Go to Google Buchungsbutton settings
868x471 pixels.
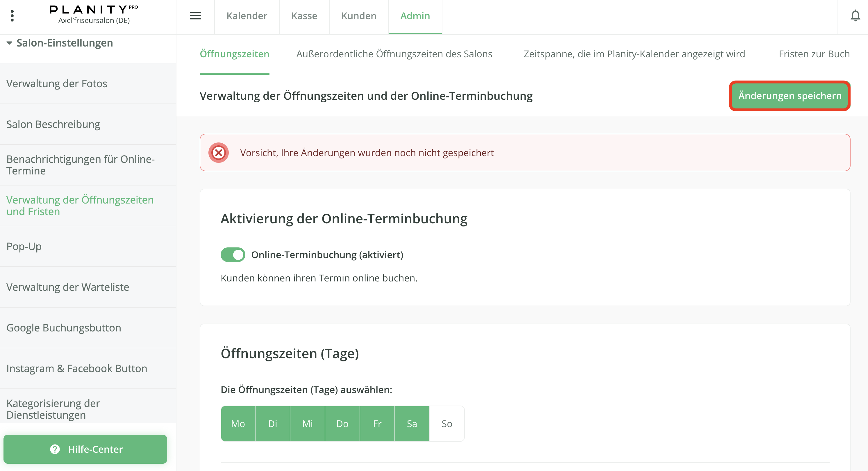[x=64, y=328]
